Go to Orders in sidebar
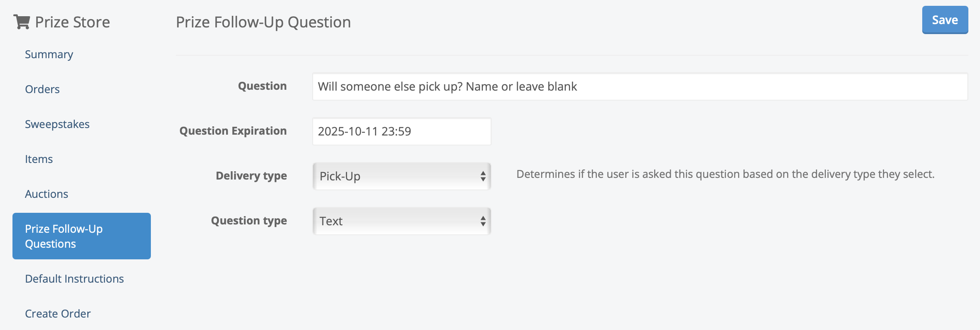Screen dimensions: 980x330 (42, 89)
